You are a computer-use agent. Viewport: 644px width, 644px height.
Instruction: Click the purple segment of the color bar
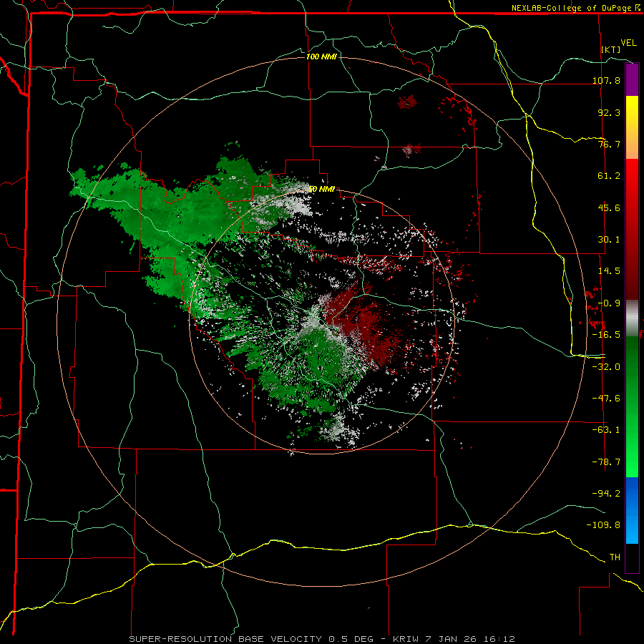[x=632, y=79]
